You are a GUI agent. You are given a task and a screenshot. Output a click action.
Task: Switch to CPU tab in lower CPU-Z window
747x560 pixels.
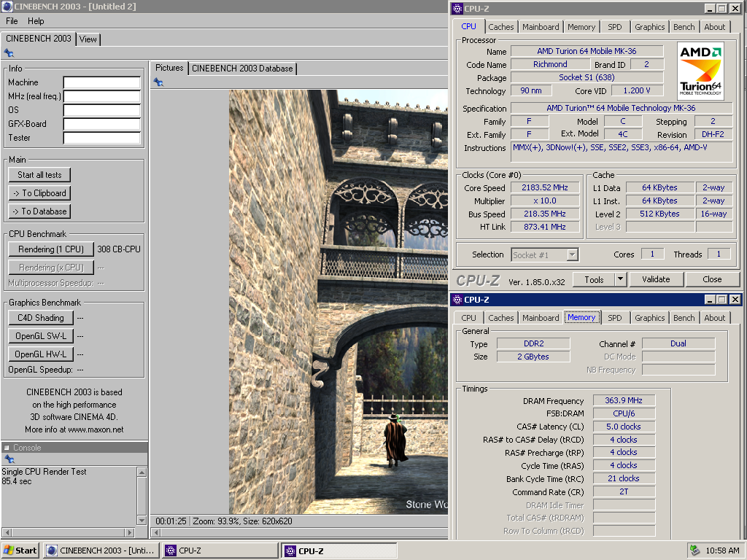[468, 318]
